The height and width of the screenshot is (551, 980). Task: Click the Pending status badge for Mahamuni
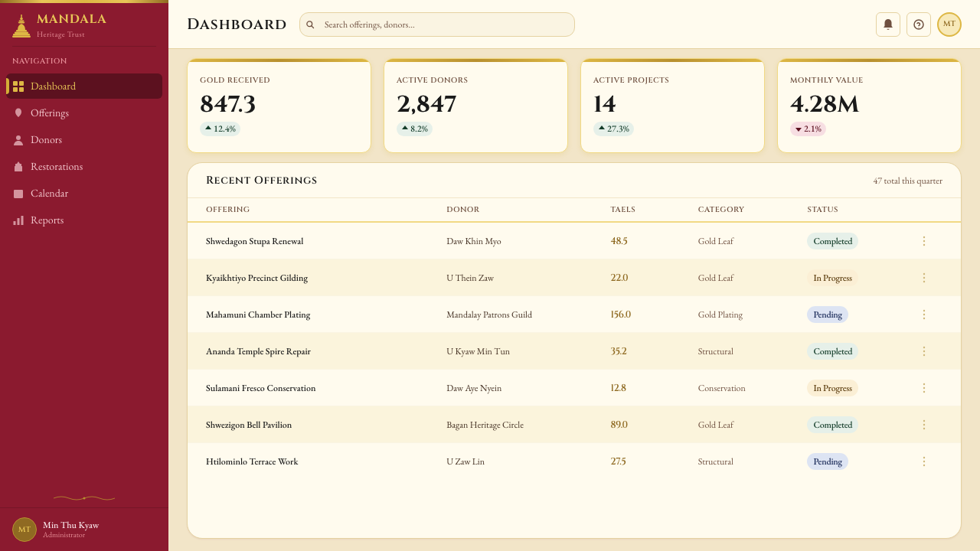828,315
